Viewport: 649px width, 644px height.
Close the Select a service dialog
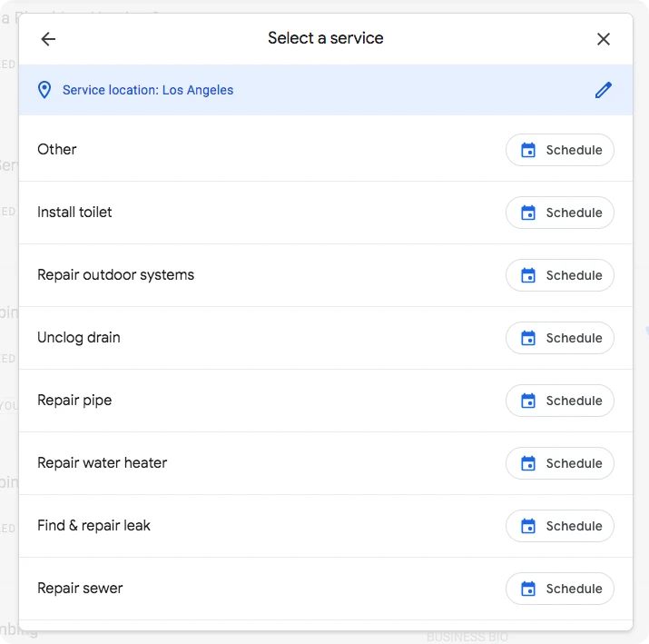tap(603, 39)
